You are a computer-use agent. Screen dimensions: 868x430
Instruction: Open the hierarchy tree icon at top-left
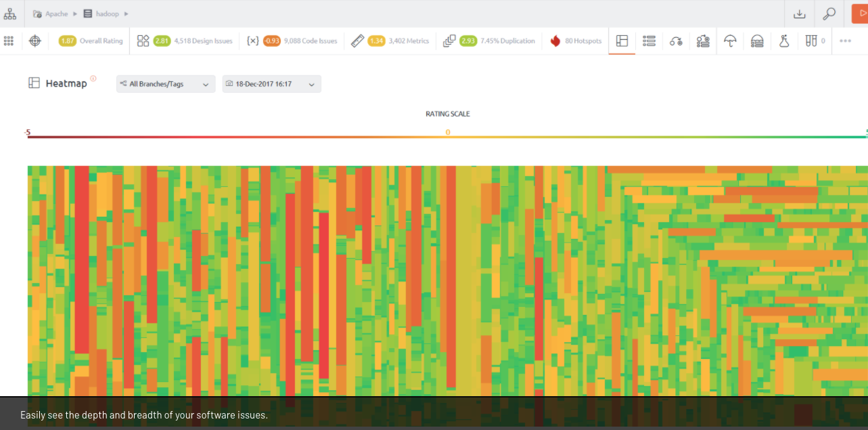coord(9,14)
